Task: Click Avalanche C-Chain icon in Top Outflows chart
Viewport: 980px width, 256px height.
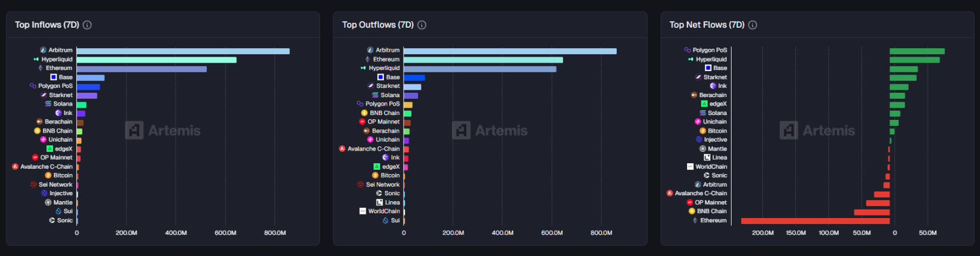Action: pyautogui.click(x=342, y=149)
